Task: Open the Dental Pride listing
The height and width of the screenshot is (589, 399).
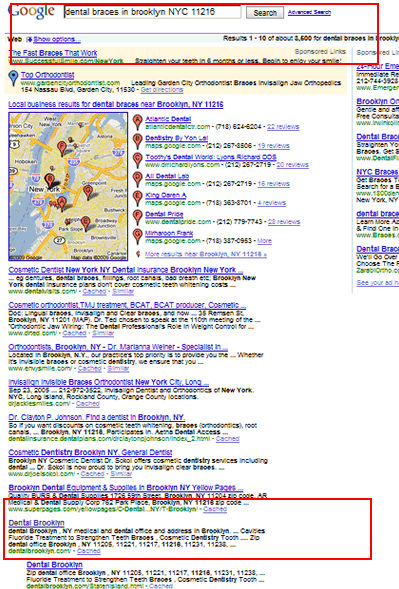Action: (164, 214)
